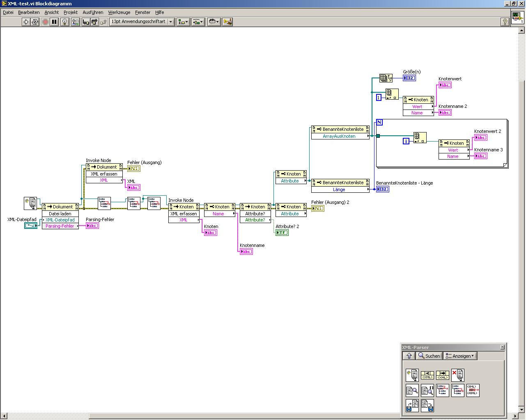The image size is (526, 420).
Task: Open the Projekt menu
Action: tap(71, 12)
